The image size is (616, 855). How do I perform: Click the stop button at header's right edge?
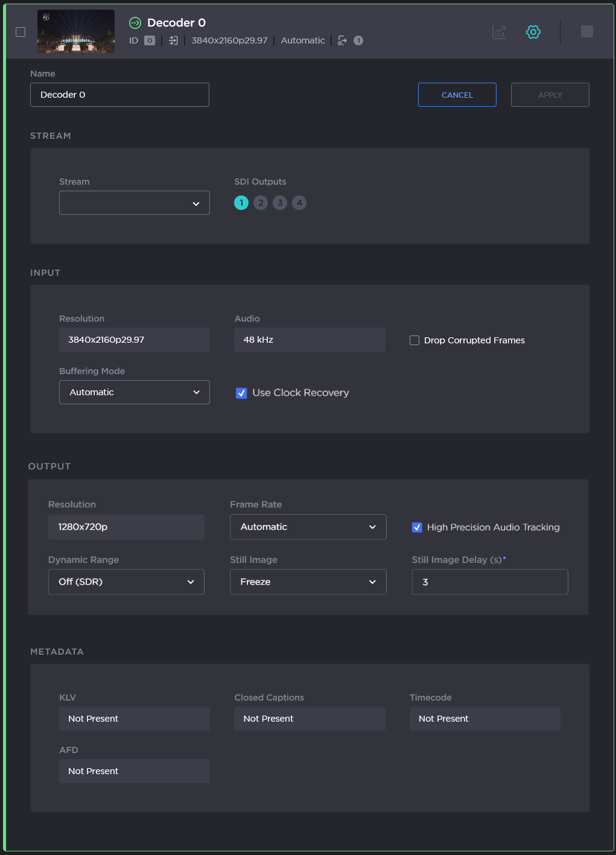click(x=586, y=31)
